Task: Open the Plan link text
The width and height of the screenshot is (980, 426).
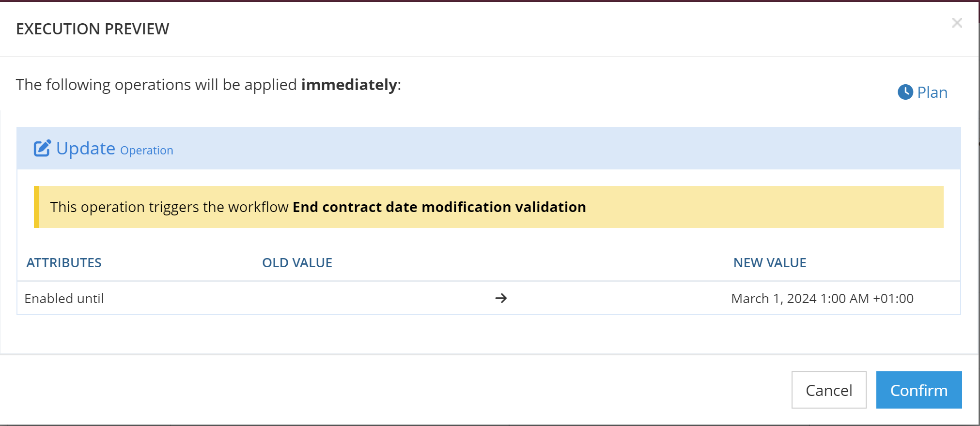Action: tap(932, 92)
